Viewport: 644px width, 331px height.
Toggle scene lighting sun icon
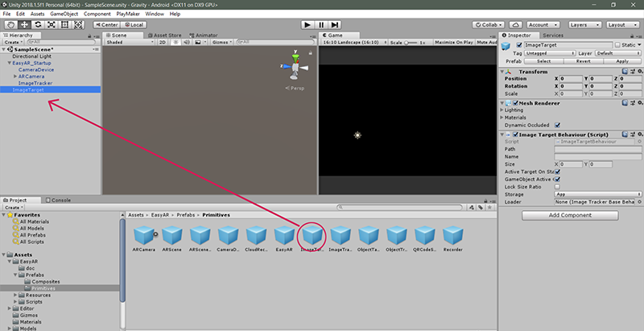[x=175, y=43]
